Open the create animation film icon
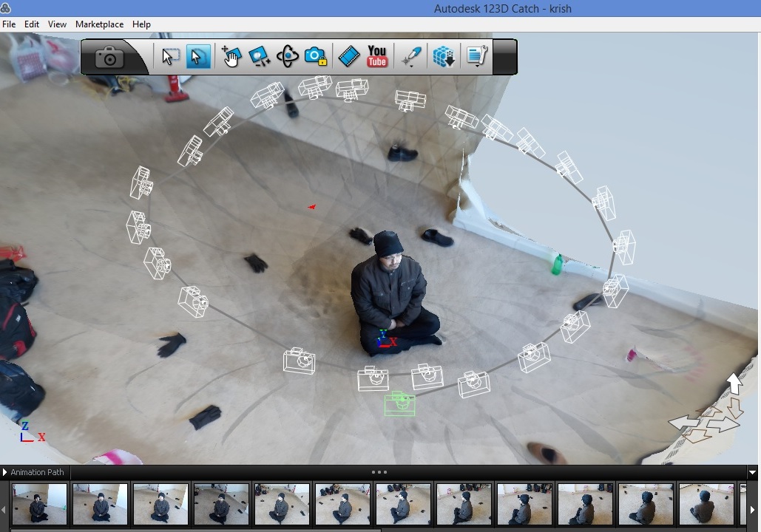Image resolution: width=761 pixels, height=532 pixels. click(x=348, y=57)
